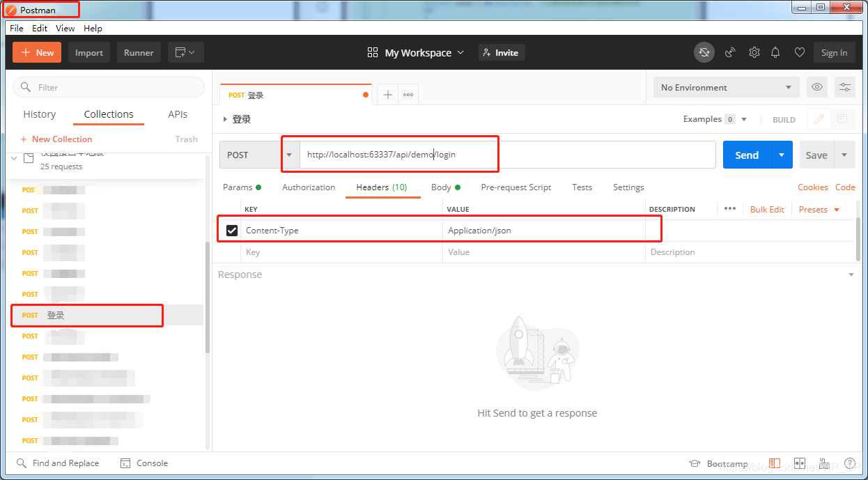Image resolution: width=868 pixels, height=480 pixels.
Task: Open the POST method dropdown
Action: tap(260, 155)
